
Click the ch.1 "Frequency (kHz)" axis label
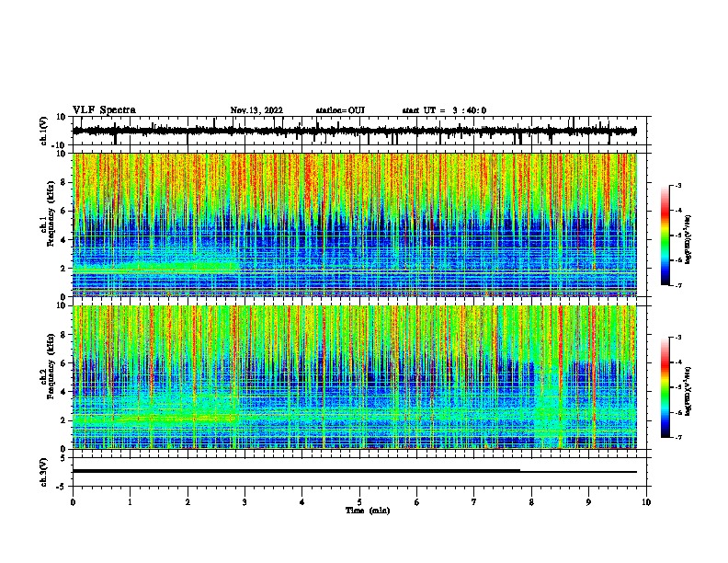pos(51,213)
